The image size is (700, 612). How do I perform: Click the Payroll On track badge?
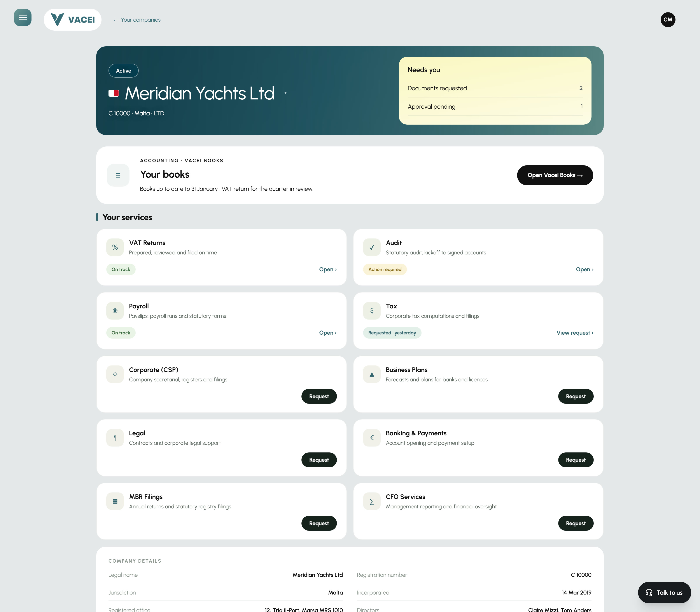pyautogui.click(x=121, y=333)
